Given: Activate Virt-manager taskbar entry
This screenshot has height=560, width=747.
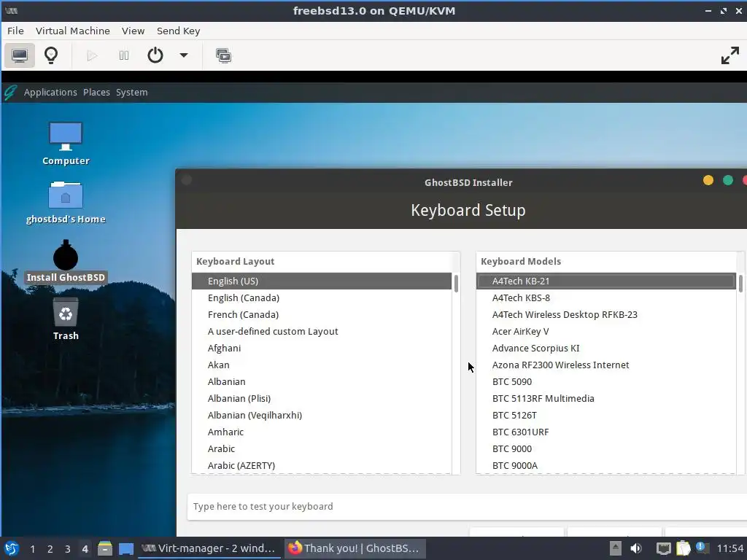Looking at the screenshot, I should 209,548.
